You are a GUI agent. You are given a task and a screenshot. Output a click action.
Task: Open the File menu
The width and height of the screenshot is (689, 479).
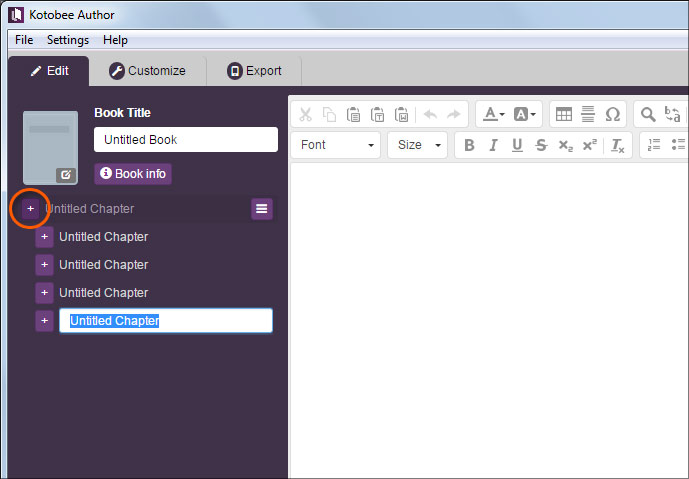point(24,40)
